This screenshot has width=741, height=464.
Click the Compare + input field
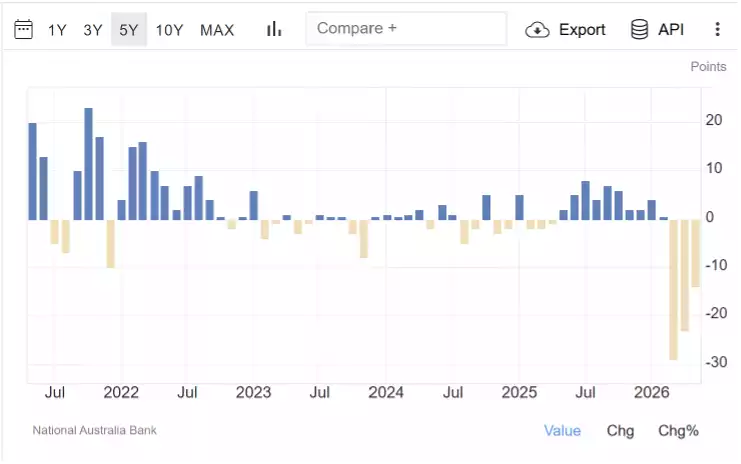click(x=406, y=29)
